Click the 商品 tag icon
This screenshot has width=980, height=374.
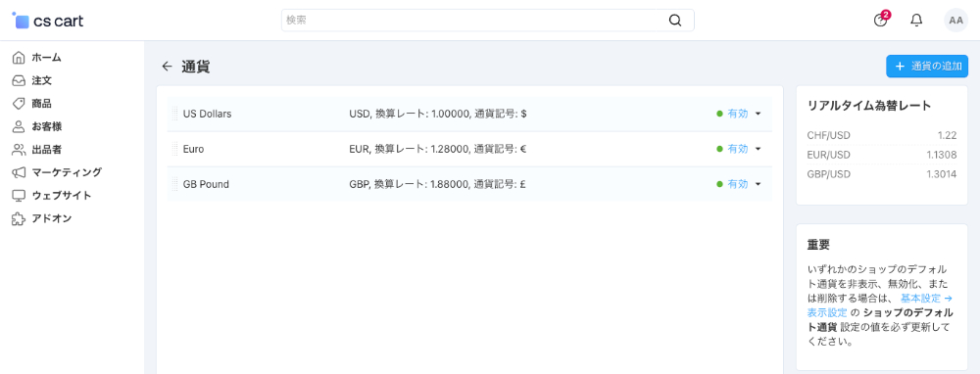[x=19, y=104]
